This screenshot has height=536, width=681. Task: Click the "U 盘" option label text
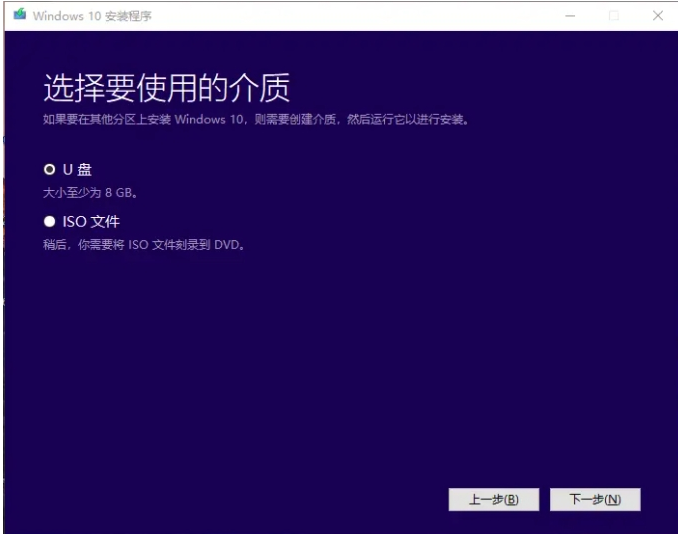click(77, 169)
